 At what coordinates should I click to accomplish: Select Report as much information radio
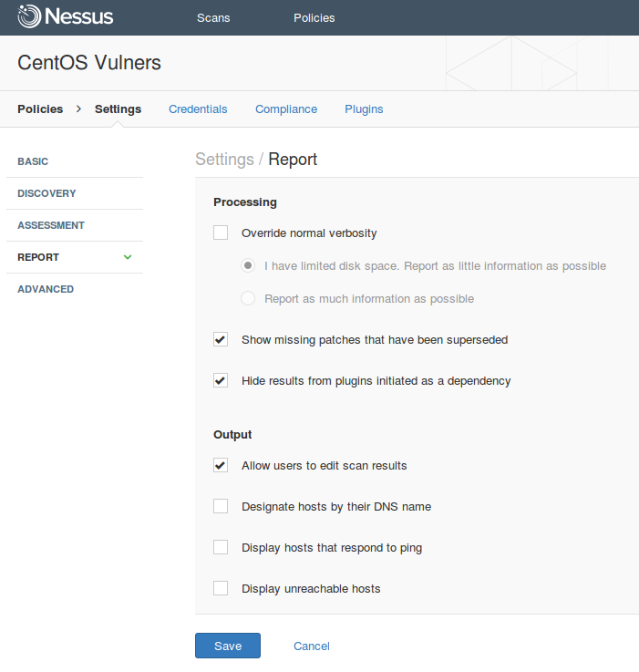click(248, 298)
